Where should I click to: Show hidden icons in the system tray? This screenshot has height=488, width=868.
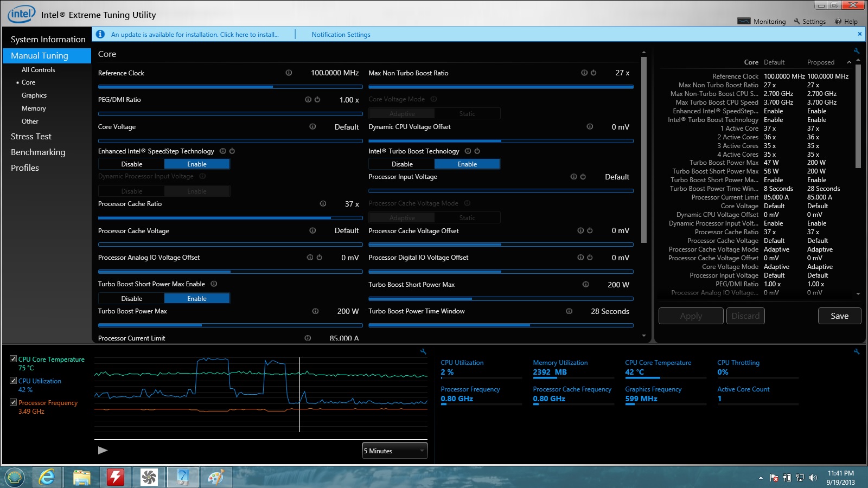[761, 478]
